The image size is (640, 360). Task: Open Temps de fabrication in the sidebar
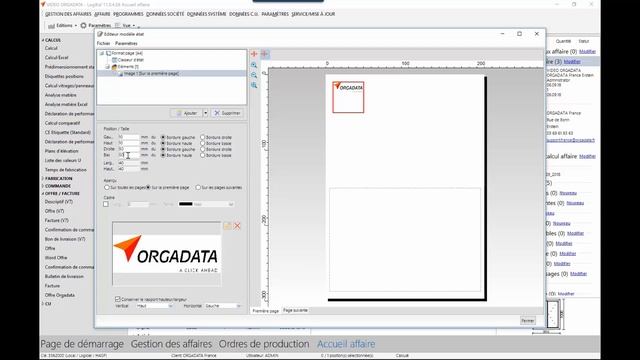pyautogui.click(x=66, y=170)
